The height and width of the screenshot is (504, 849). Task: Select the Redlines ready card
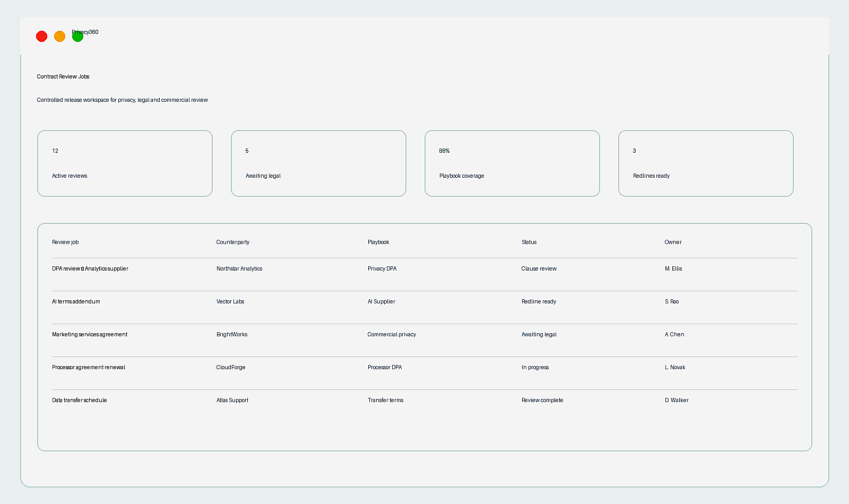[706, 163]
